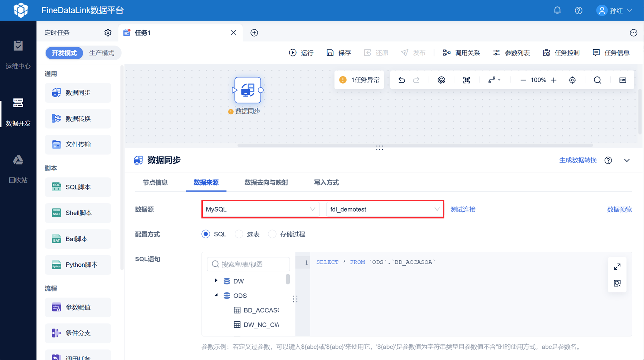644x360 pixels.
Task: Click the help icon beside 生成数据转换
Action: pos(608,160)
